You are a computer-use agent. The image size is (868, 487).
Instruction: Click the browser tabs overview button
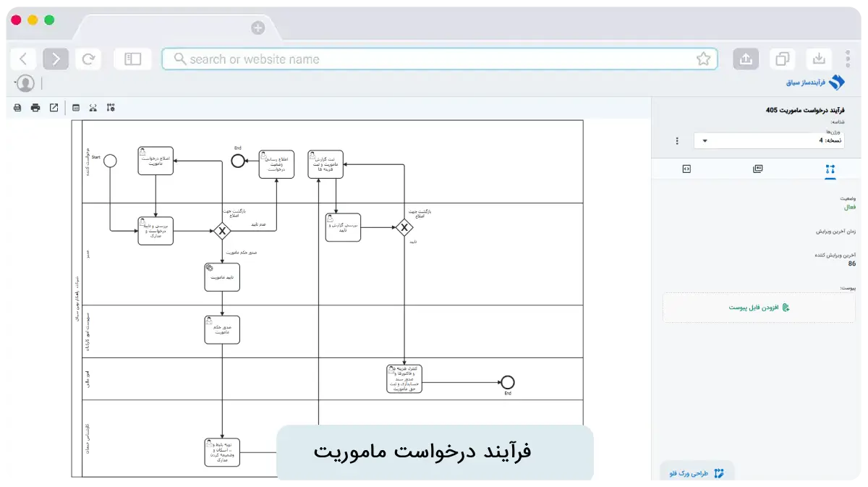tap(782, 59)
